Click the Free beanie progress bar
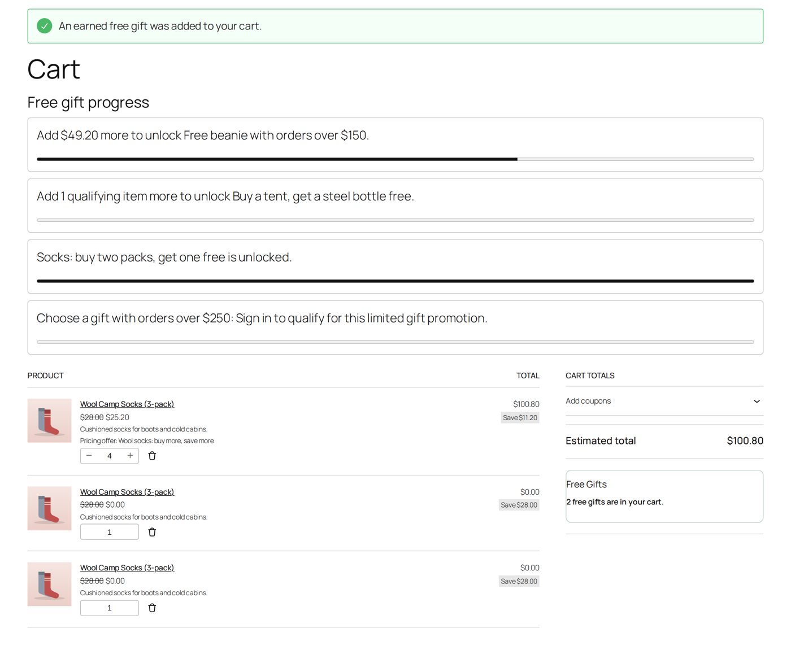Viewport: 791px width, 672px height. coord(395,159)
